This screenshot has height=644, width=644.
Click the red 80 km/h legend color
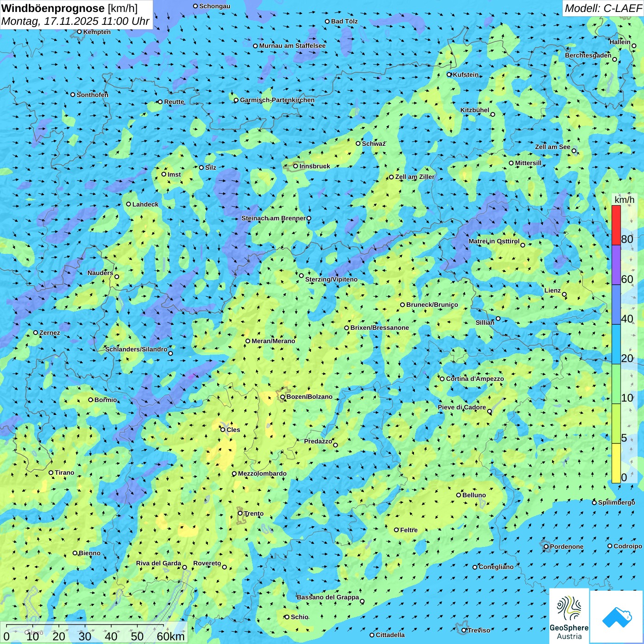(616, 225)
